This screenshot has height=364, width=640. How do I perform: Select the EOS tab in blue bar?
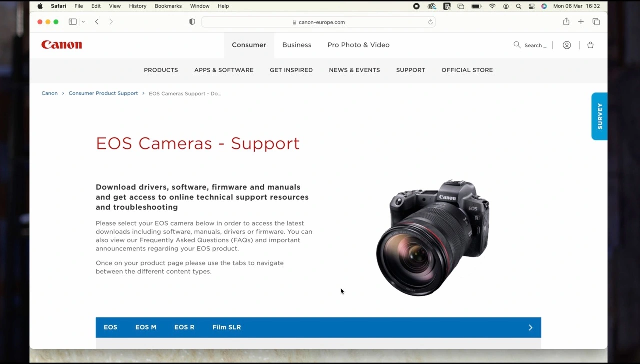click(x=111, y=327)
